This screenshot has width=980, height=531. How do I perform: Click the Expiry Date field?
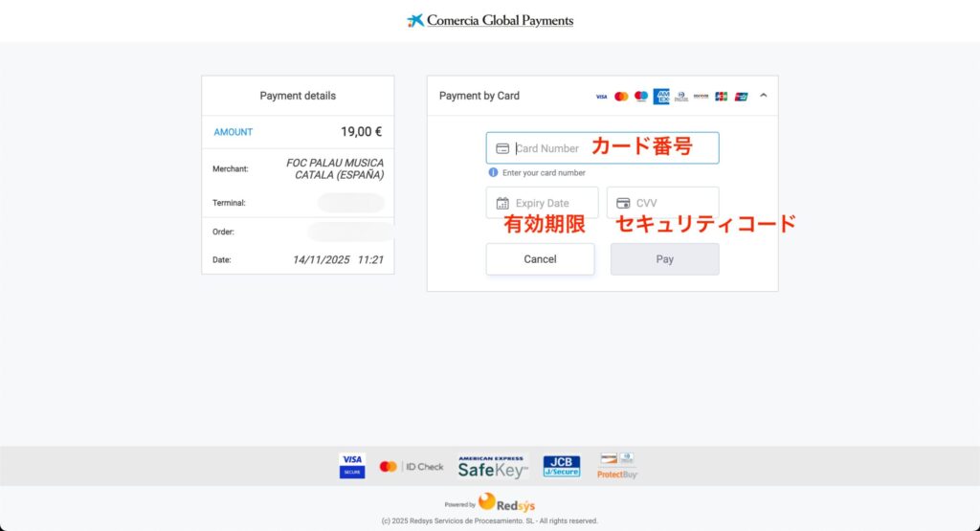point(542,203)
